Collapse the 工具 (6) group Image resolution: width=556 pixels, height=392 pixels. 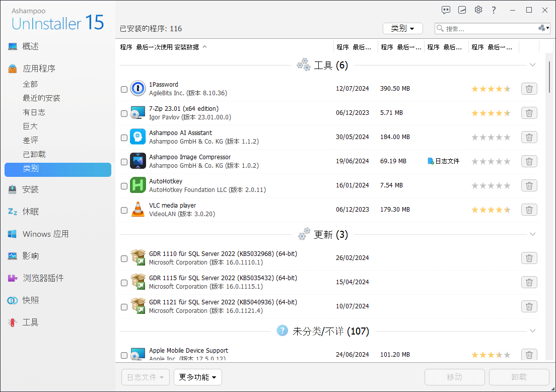(532, 65)
